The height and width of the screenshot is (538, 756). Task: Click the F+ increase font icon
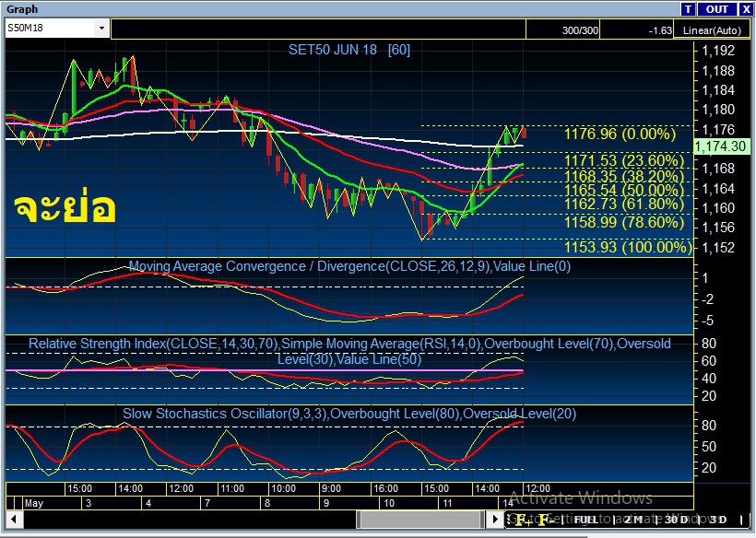click(523, 520)
